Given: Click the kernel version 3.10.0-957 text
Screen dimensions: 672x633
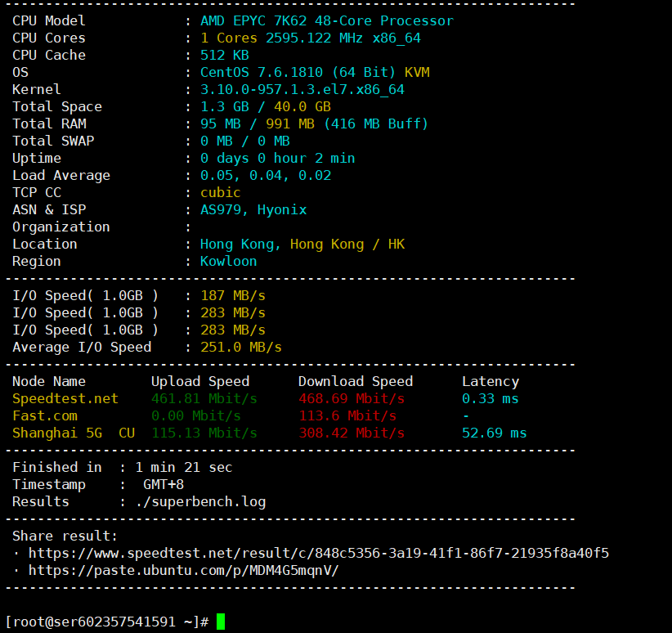Looking at the screenshot, I should point(302,90).
